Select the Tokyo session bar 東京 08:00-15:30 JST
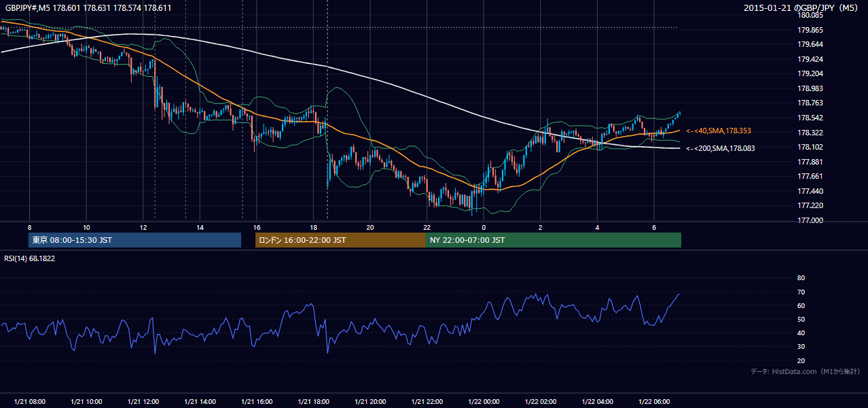Image resolution: width=868 pixels, height=408 pixels. 135,240
